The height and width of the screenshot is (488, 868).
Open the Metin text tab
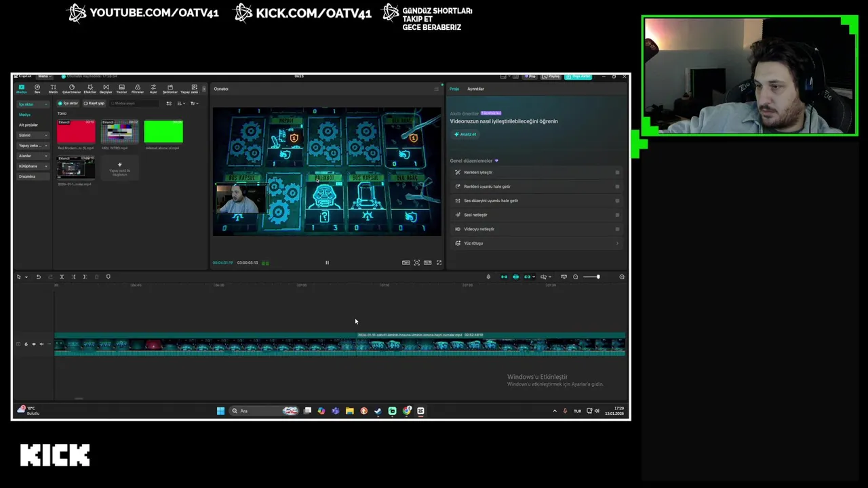[x=53, y=89]
